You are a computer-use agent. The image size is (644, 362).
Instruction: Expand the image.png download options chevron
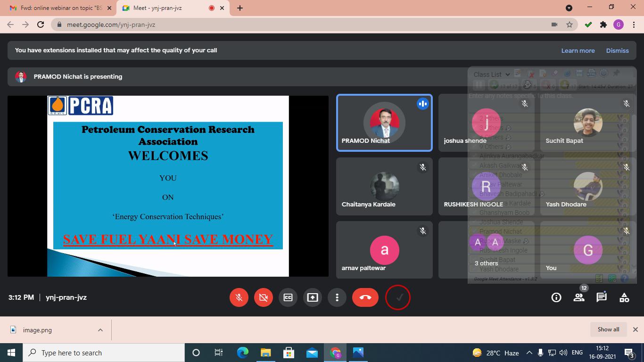point(100,330)
